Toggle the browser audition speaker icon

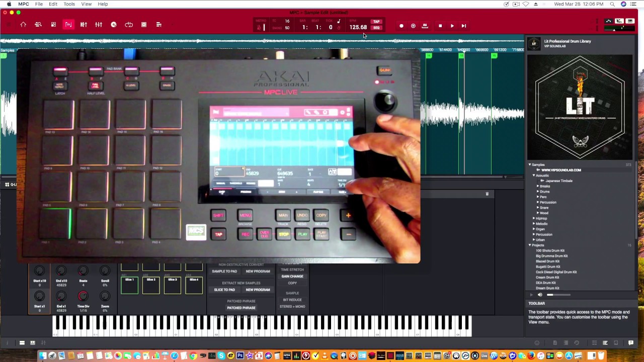[540, 295]
